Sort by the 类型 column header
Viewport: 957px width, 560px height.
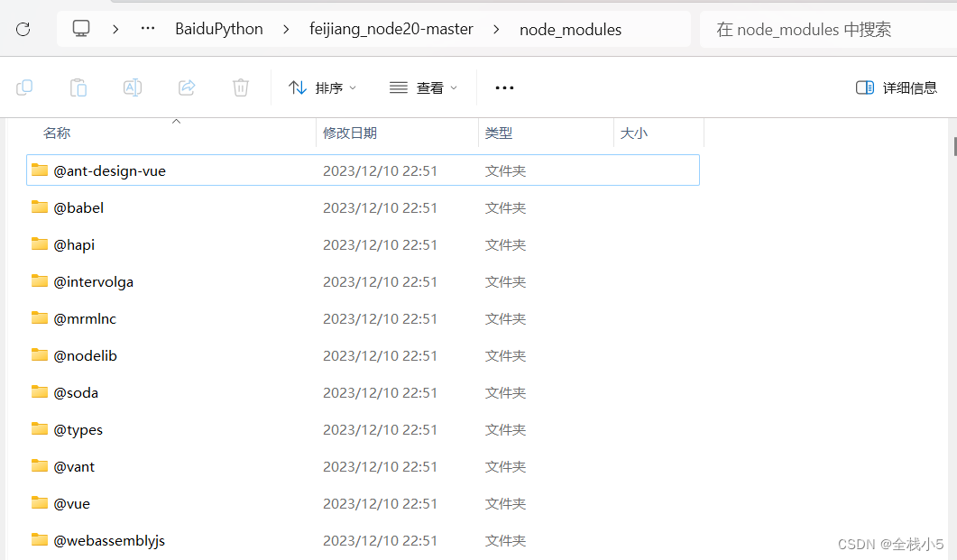pos(499,133)
